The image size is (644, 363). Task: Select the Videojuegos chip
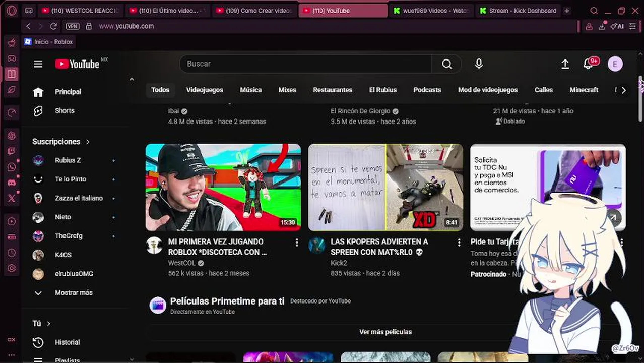click(205, 90)
